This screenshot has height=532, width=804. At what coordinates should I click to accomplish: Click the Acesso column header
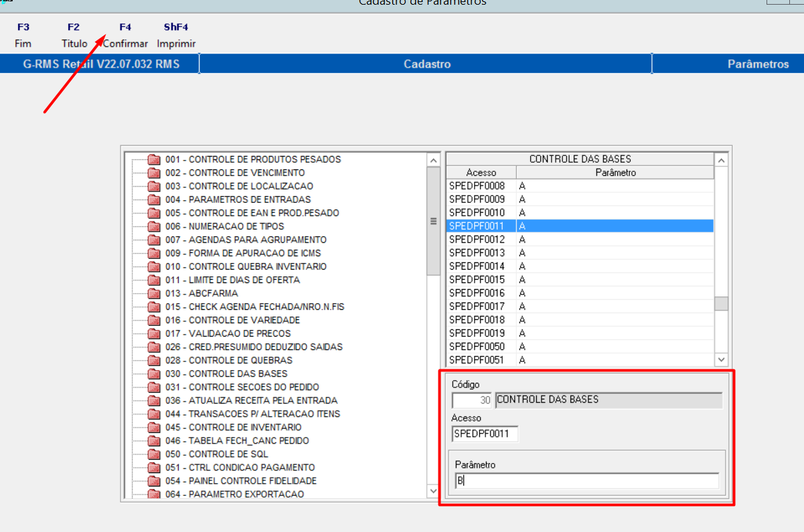[x=481, y=173]
